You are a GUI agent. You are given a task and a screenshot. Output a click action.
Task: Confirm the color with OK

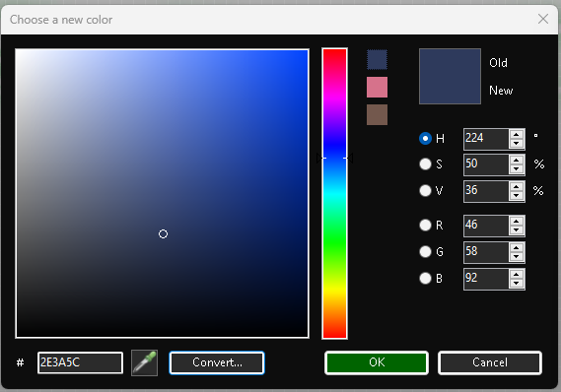tap(377, 362)
